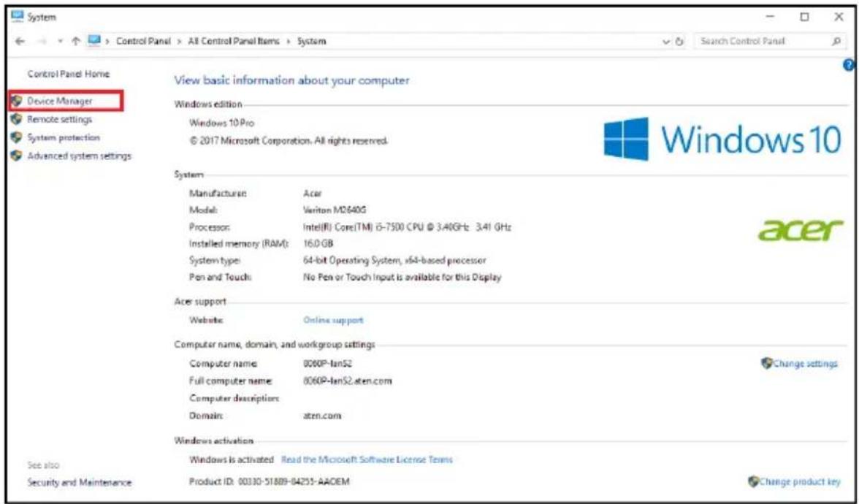Image resolution: width=859 pixels, height=504 pixels.
Task: Expand address bar history dropdown
Action: [x=667, y=42]
